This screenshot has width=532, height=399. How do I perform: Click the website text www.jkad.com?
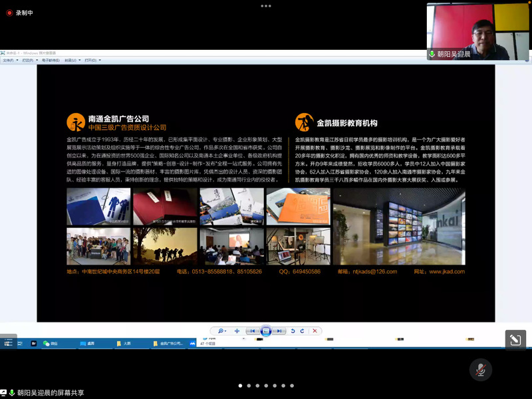[x=447, y=271]
